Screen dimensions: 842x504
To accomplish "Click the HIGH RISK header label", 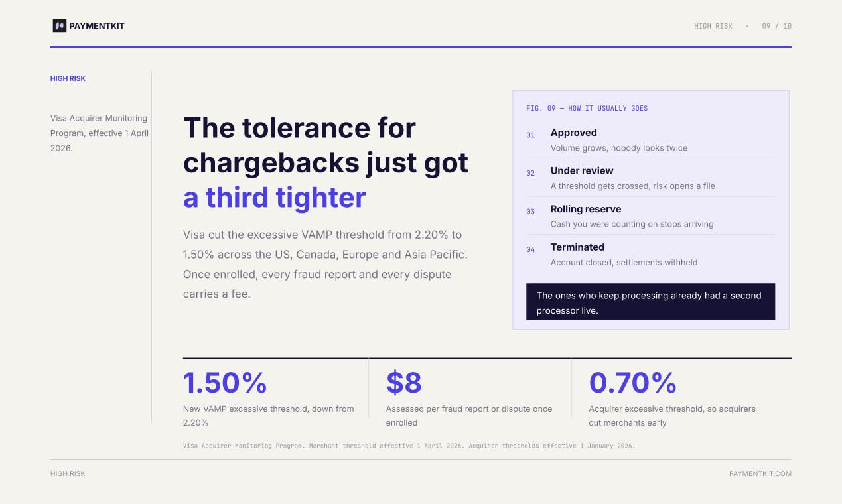I will (x=713, y=26).
